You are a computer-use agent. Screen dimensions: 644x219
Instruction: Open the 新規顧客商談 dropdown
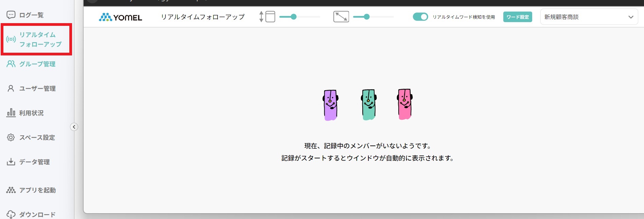coord(589,17)
